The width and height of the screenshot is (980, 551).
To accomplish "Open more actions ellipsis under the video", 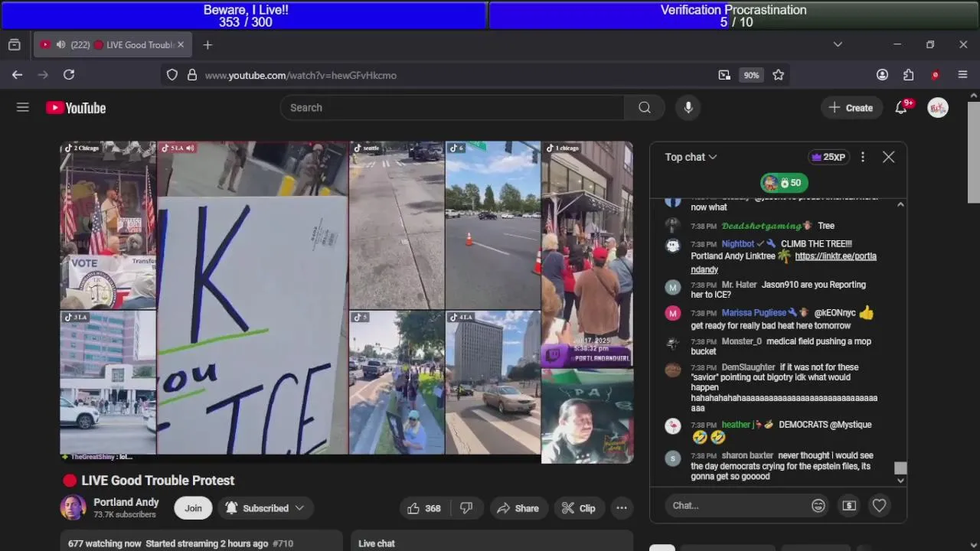I will click(622, 508).
